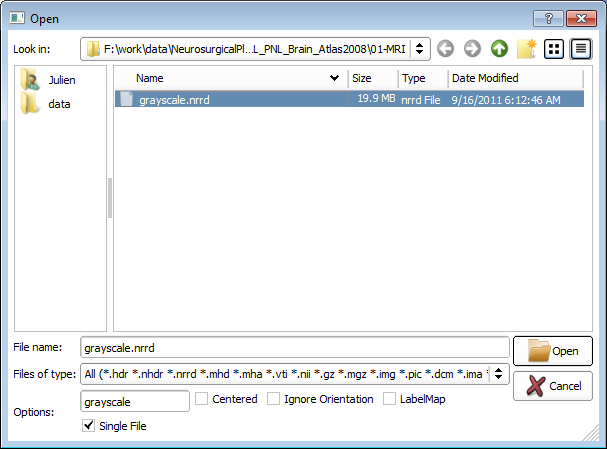Open the Files of type dropdown
The height and width of the screenshot is (449, 607).
click(499, 374)
